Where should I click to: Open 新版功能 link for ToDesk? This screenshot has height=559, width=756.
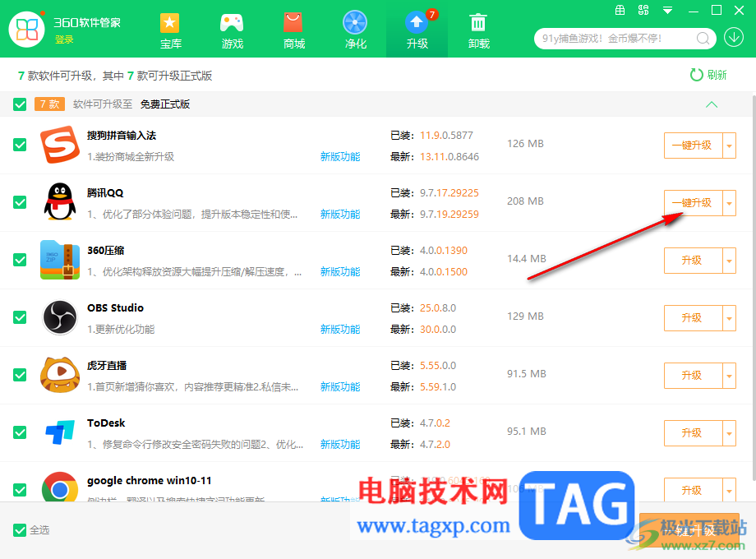click(340, 444)
